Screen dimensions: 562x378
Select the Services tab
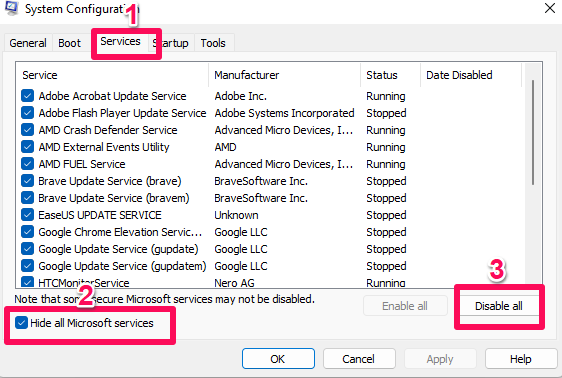coord(120,42)
